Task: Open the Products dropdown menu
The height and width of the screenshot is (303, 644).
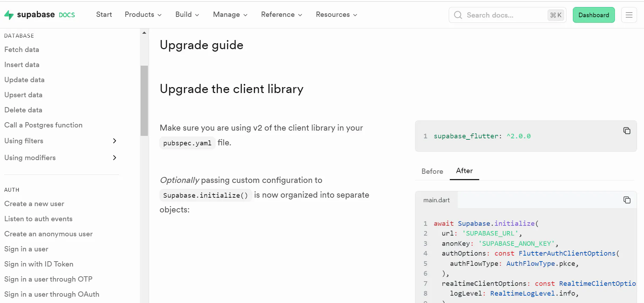Action: [x=143, y=14]
